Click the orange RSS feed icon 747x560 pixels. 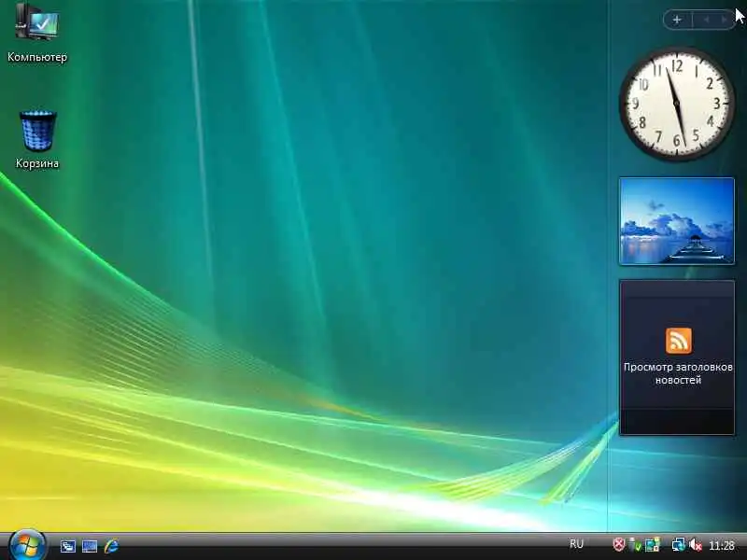click(x=679, y=341)
